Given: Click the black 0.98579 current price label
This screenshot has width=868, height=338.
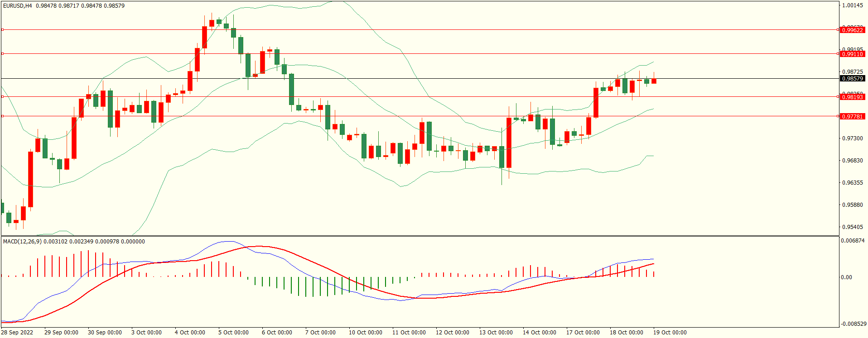Looking at the screenshot, I should [x=852, y=78].
